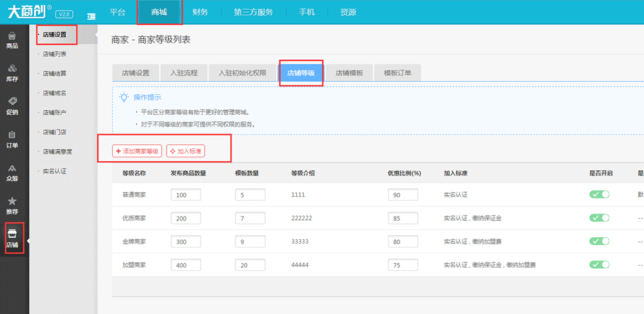This screenshot has width=644, height=314.
Task: Click 优惠比例 field for 金牌商家
Action: click(x=403, y=241)
